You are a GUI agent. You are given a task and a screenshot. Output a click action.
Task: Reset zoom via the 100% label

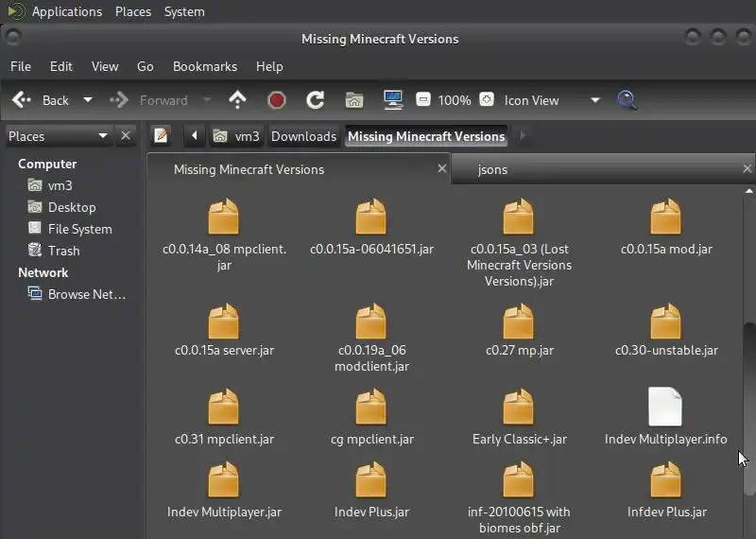click(x=455, y=100)
